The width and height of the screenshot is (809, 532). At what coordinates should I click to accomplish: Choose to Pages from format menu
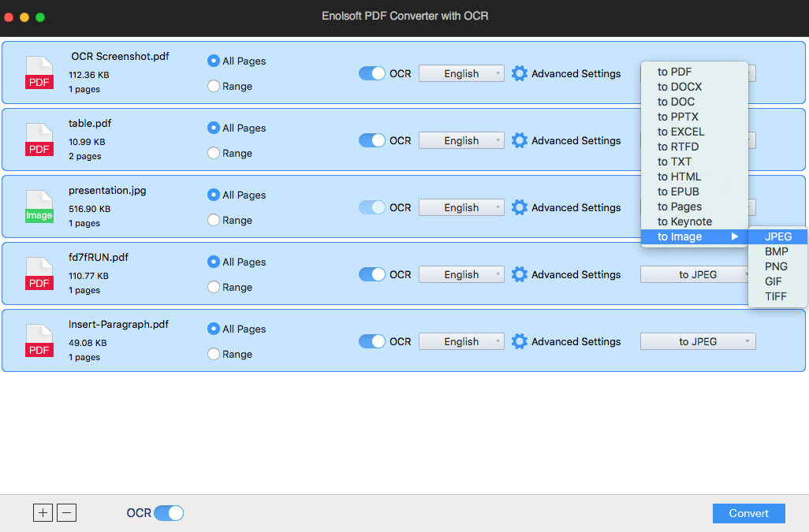[x=695, y=206]
